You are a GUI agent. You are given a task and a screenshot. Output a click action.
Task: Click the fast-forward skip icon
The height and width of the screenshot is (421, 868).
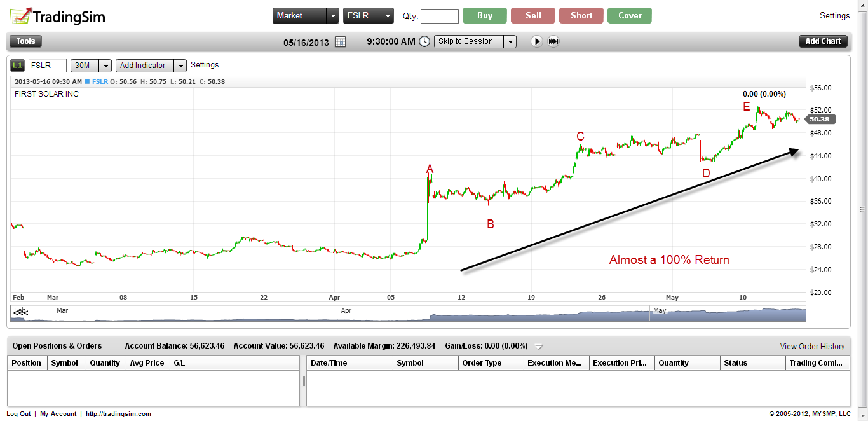tap(553, 41)
